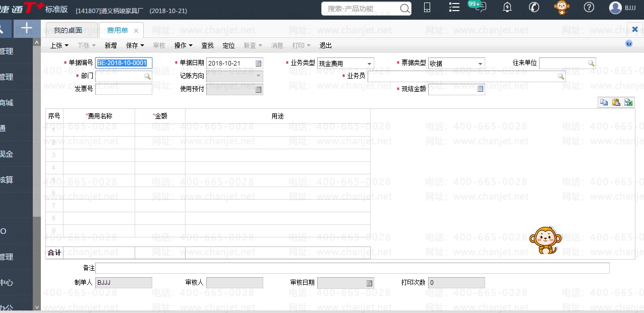
Task: Click the 定位 toolbar button
Action: (228, 45)
